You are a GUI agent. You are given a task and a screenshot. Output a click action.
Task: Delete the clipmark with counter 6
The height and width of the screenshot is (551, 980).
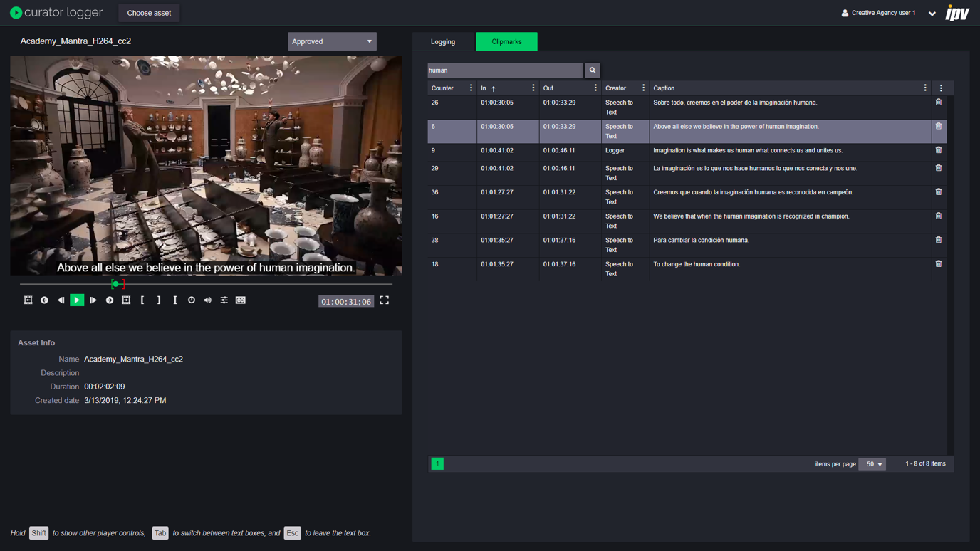point(939,127)
